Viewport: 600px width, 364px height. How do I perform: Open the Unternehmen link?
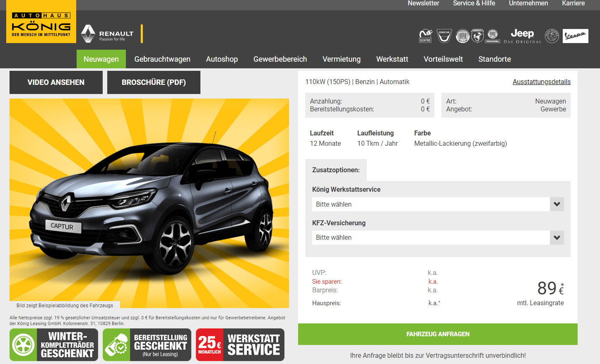[528, 3]
